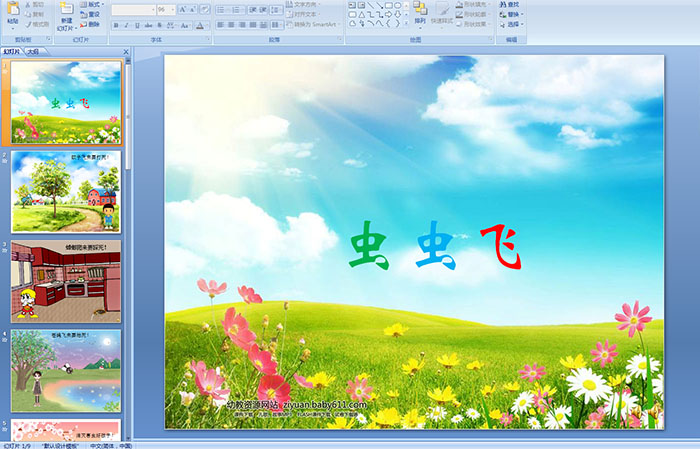Viewport: 700px width, 449px height.
Task: Toggle Justify text alignment
Action: (x=253, y=25)
